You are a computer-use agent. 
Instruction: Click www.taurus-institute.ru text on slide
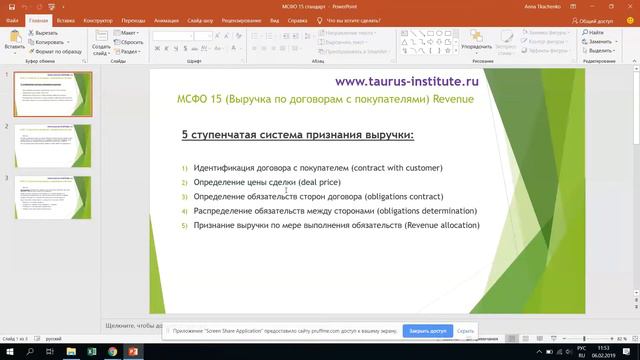(x=407, y=81)
